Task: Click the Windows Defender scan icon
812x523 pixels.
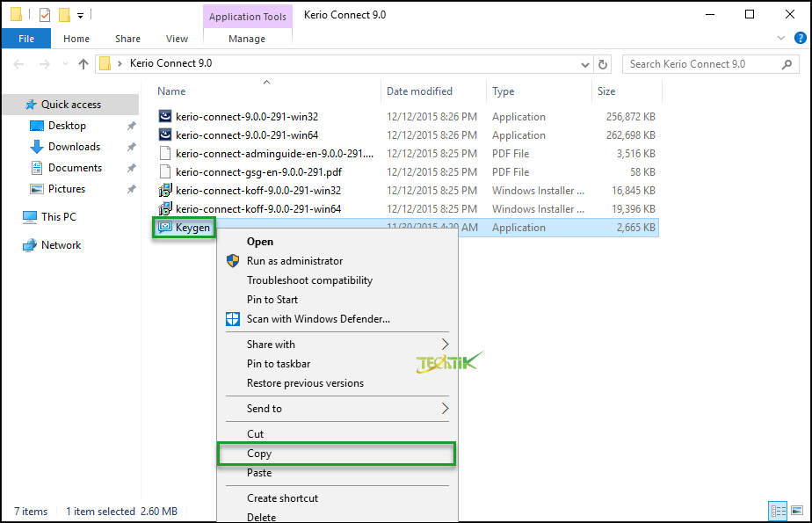Action: coord(233,319)
